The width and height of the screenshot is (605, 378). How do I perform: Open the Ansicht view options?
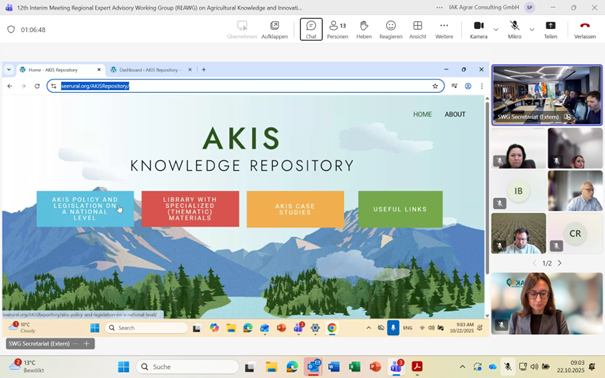click(417, 29)
